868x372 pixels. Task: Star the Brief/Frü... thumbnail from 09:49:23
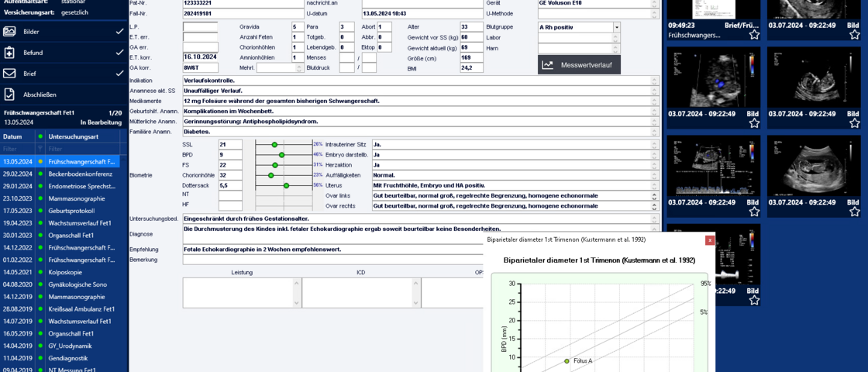(754, 35)
